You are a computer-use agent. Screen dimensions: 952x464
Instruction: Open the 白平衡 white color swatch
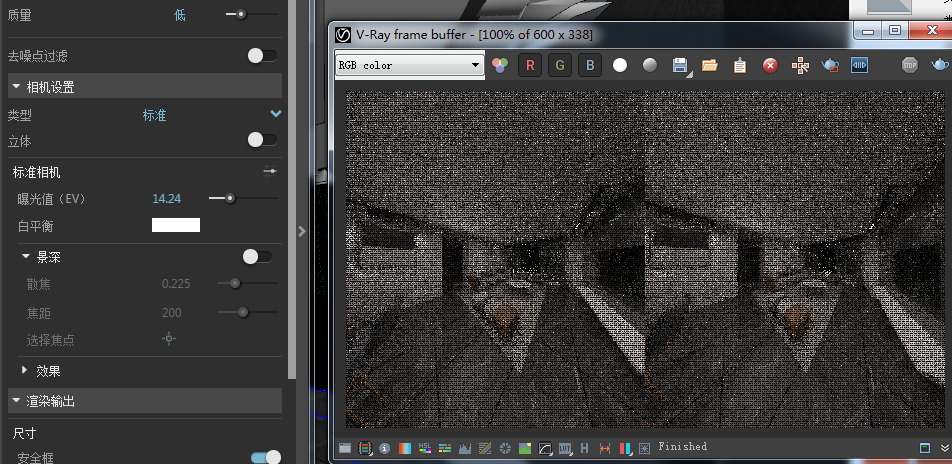pyautogui.click(x=175, y=225)
